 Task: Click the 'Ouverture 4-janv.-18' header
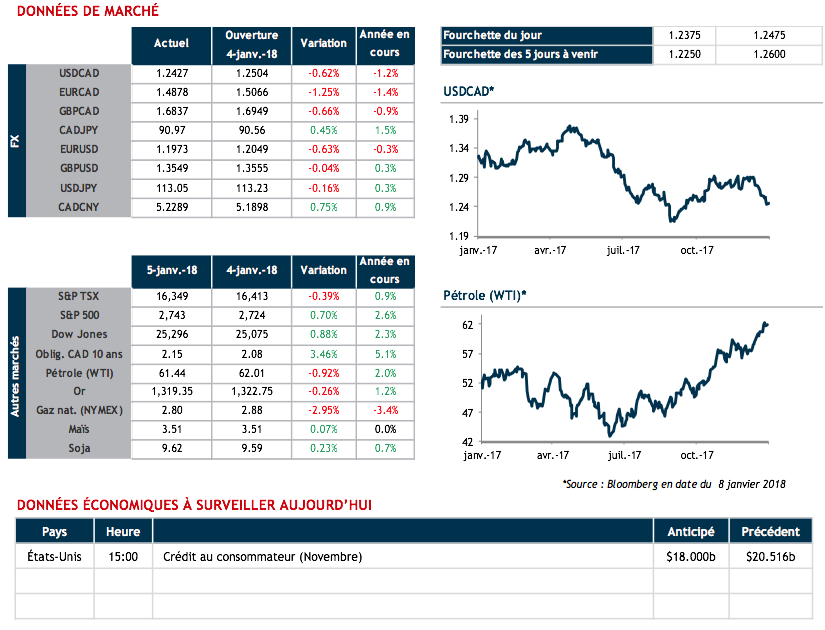[x=252, y=44]
